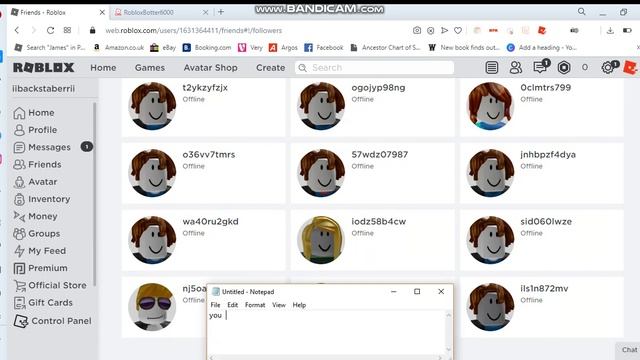Screen dimensions: 640x360
Task: Click Notepad vertical scrollbar up arrow
Action: point(449,315)
